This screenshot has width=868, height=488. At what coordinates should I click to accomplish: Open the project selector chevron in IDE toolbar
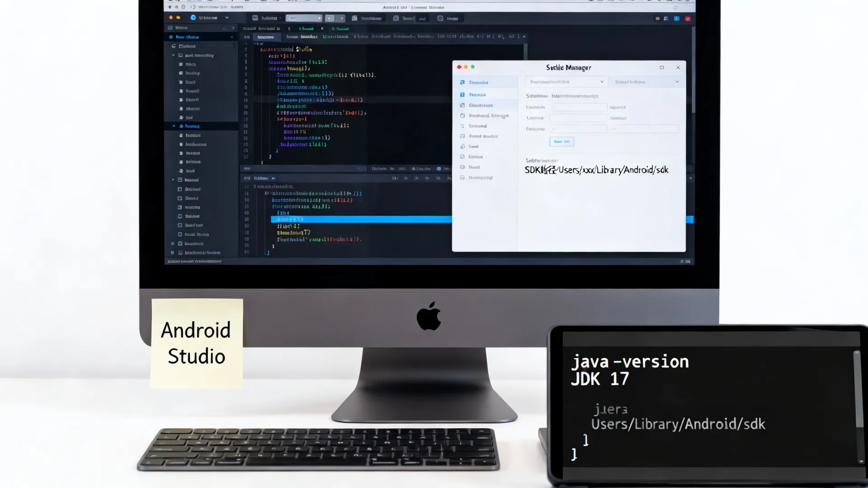(x=227, y=18)
